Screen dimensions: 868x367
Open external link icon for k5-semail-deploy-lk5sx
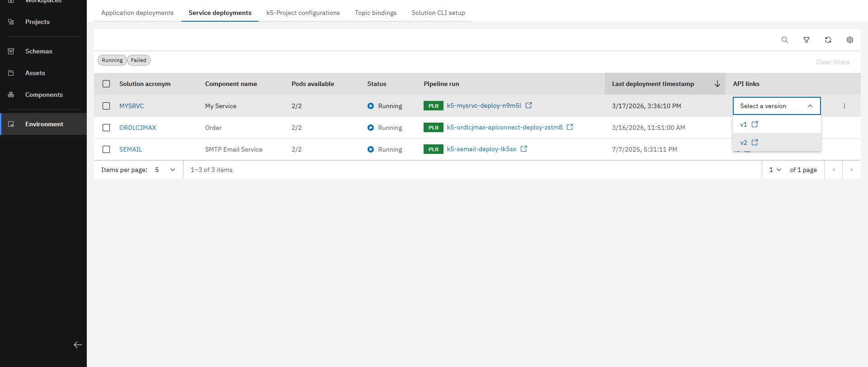coord(524,149)
